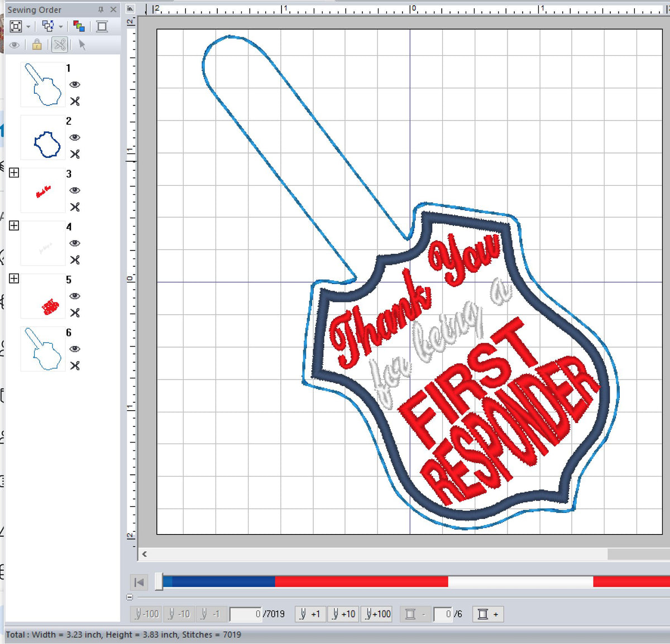Select the arrow pointer tool in Sewing Order panel
This screenshot has height=644, width=670.
(82, 45)
